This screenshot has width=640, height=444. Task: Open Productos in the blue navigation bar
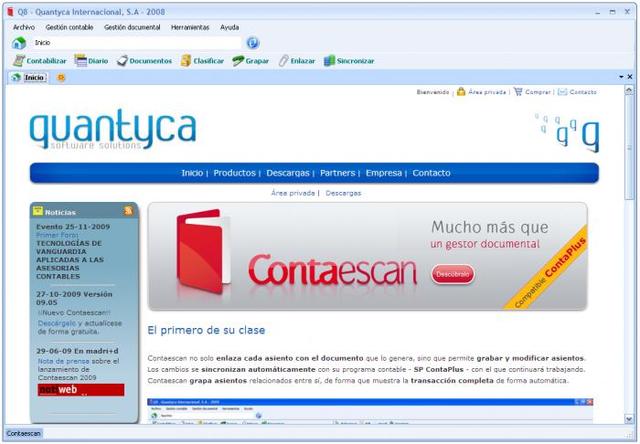[234, 173]
